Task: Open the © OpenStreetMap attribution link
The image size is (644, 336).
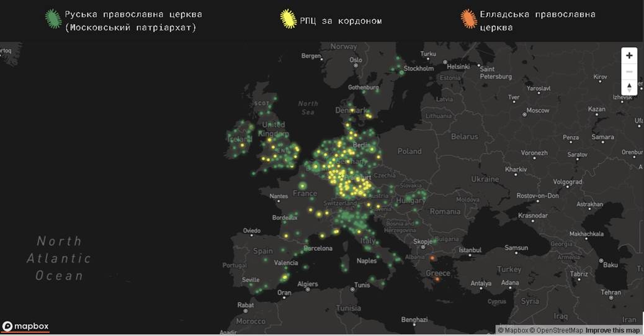Action: click(556, 330)
